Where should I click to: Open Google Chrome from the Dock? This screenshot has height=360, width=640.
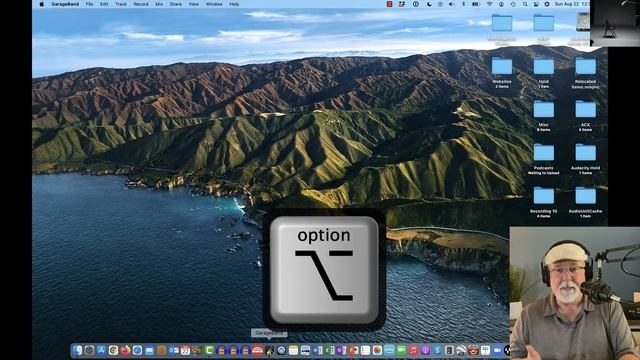pos(113,350)
